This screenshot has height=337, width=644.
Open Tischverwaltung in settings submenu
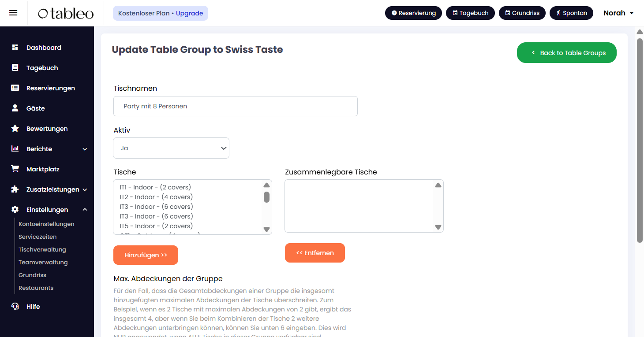42,249
